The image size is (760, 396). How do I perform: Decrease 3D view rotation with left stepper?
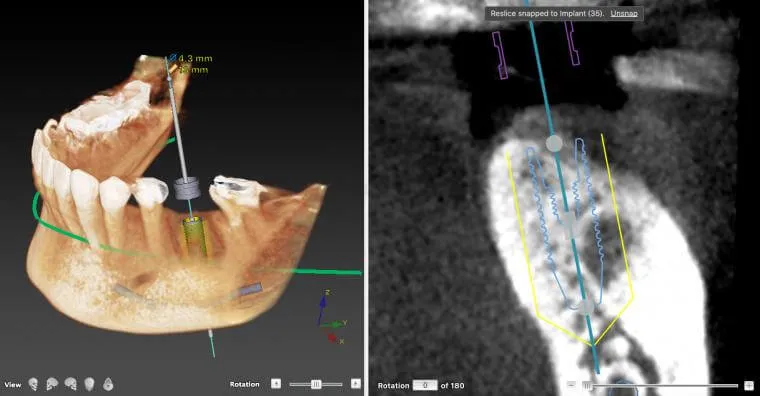click(276, 383)
